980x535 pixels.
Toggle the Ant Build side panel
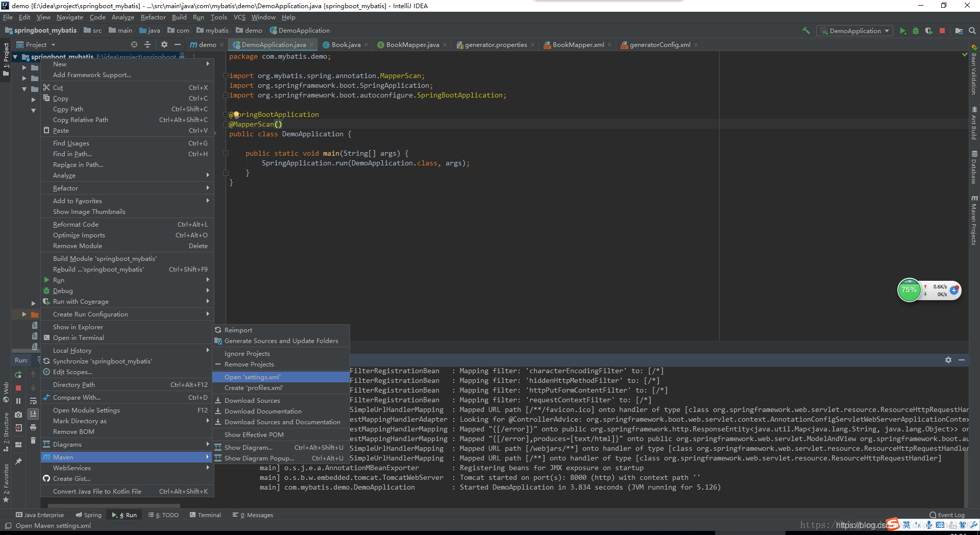click(x=974, y=123)
